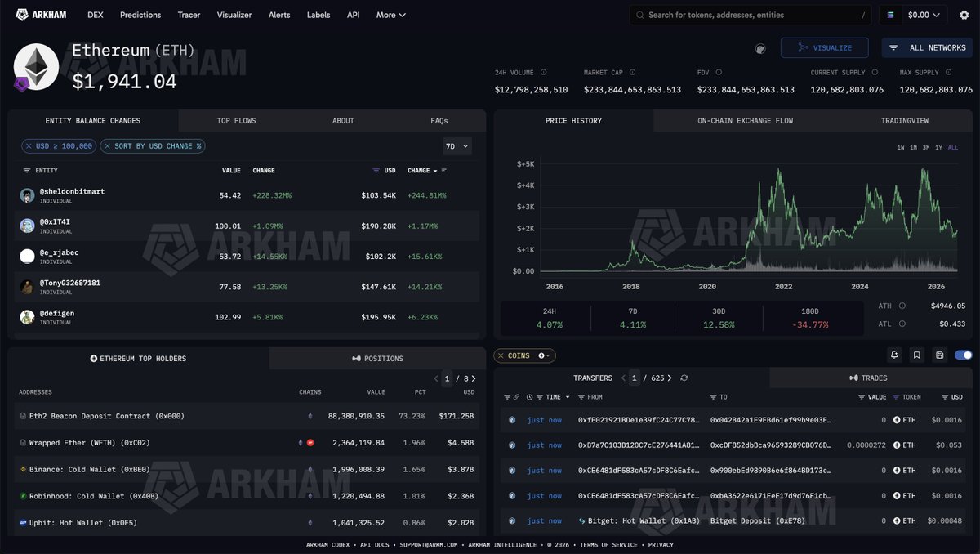Click the info icon next to ATL

(x=902, y=324)
